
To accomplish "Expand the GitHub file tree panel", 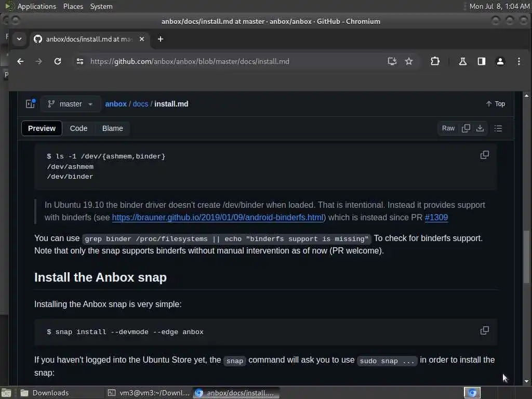I will (31, 103).
